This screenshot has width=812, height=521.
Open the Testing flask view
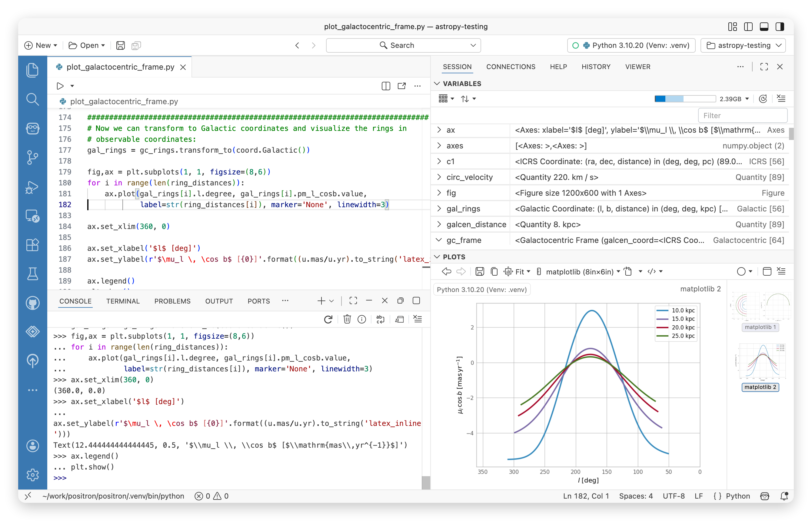point(32,274)
